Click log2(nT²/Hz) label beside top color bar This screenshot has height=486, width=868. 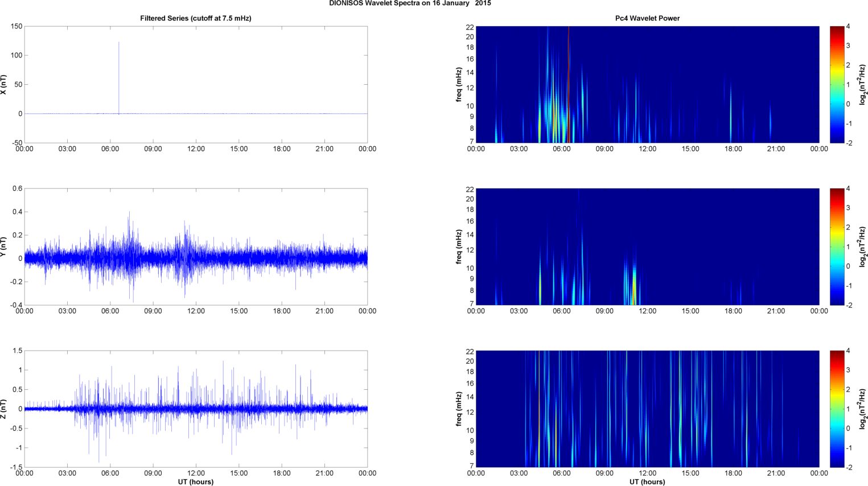point(862,84)
